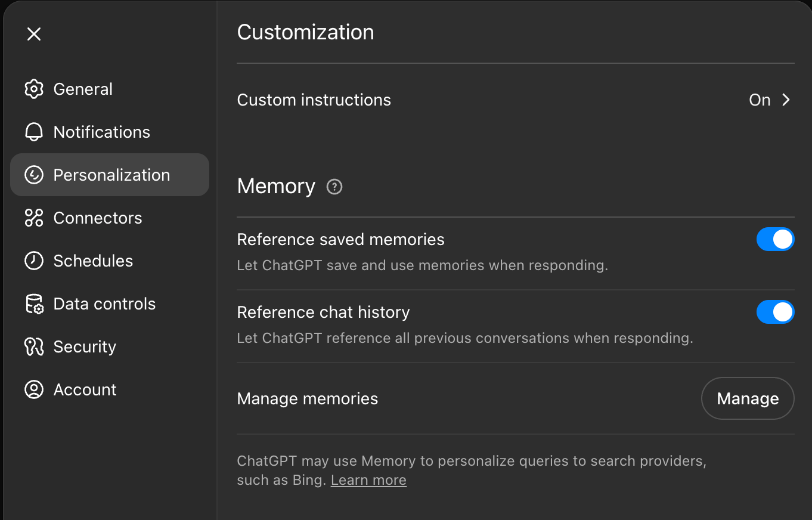This screenshot has height=520, width=812.
Task: Click the Schedules clock icon
Action: [x=34, y=261]
